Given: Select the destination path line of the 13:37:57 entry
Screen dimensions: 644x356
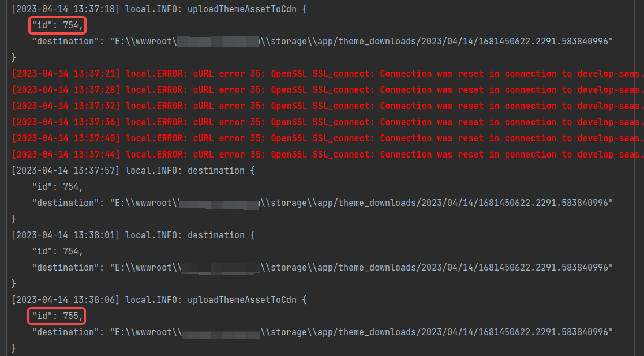Looking at the screenshot, I should (323, 203).
